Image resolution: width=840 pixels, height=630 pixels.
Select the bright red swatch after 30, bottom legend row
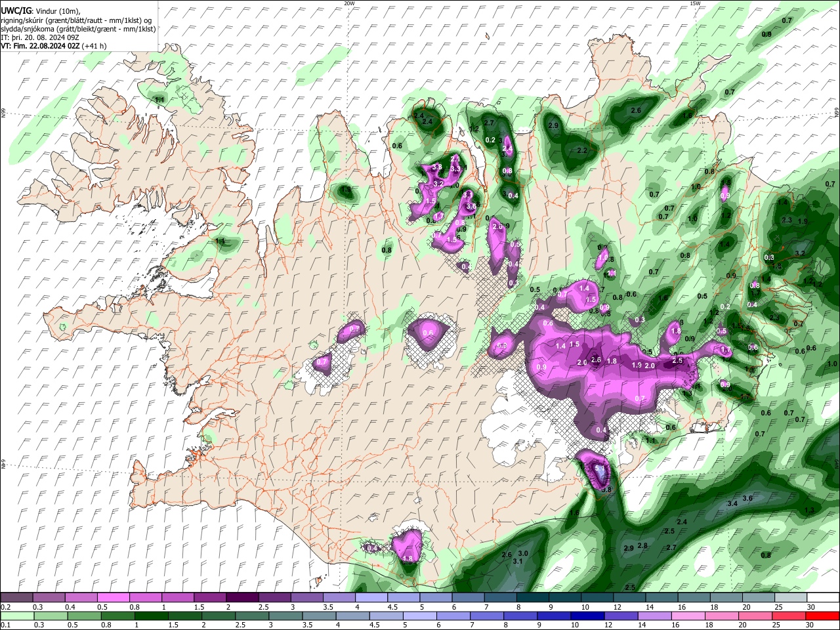point(823,616)
